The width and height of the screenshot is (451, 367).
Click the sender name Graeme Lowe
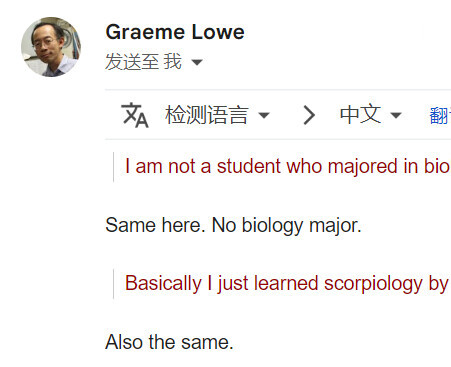click(175, 32)
